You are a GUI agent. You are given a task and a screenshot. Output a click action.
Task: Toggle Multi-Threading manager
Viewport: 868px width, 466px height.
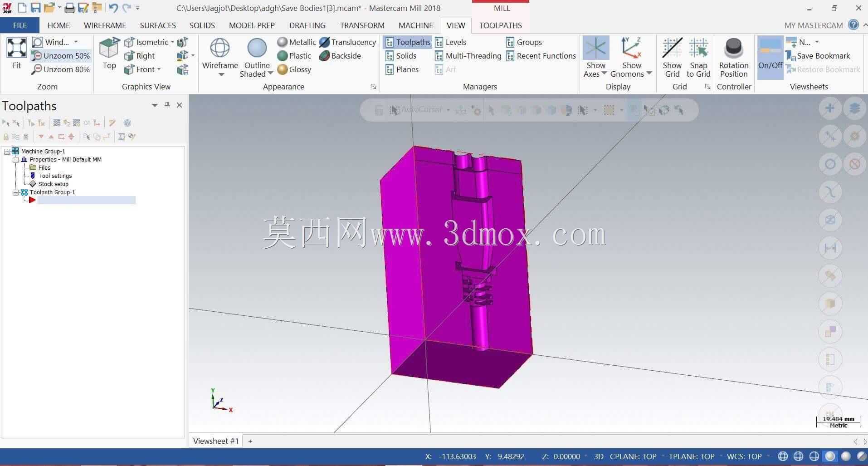coord(468,56)
